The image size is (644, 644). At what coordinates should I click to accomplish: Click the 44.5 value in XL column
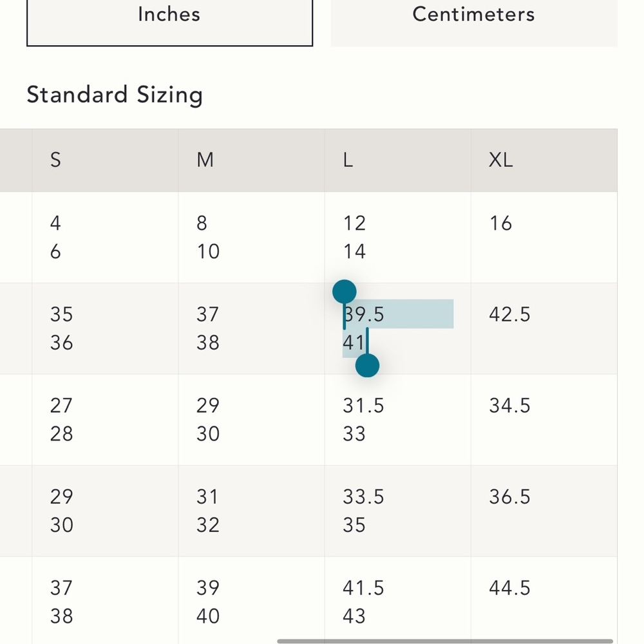[x=509, y=588]
